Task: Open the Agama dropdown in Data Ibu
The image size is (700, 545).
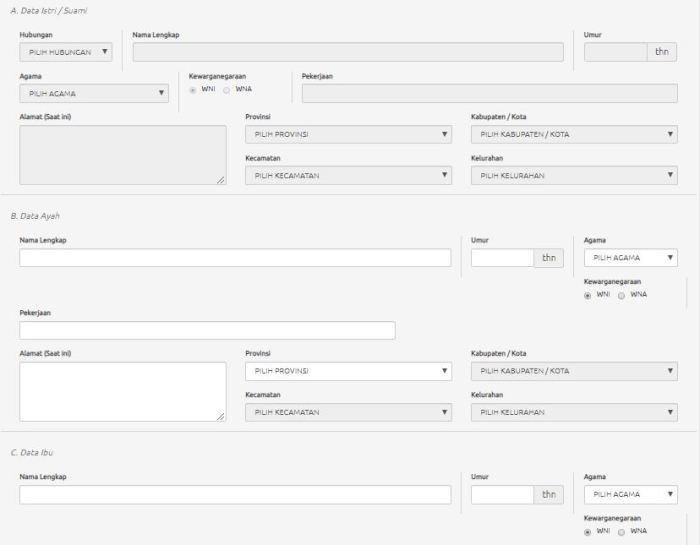Action: (x=631, y=494)
